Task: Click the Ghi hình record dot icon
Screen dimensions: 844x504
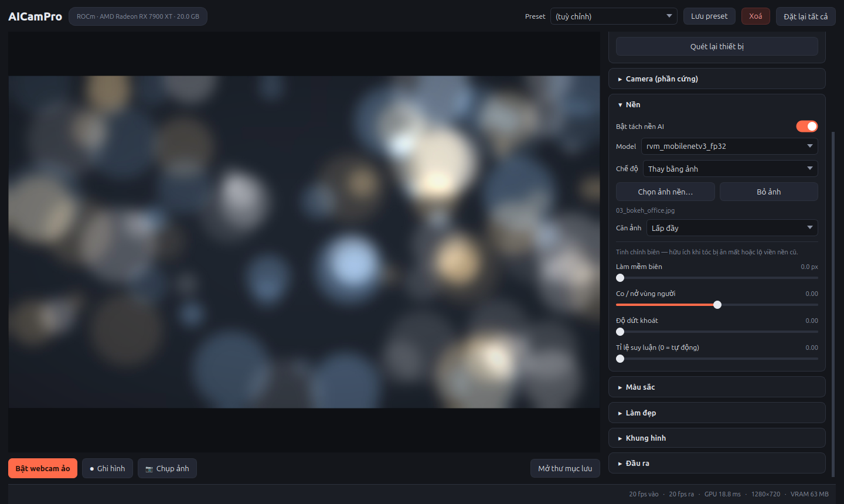Action: pyautogui.click(x=92, y=469)
